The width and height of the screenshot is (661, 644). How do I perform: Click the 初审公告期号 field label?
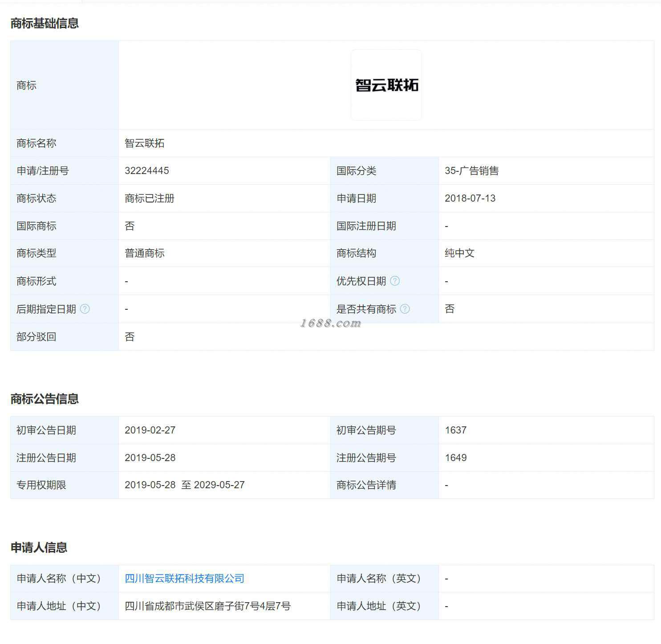pyautogui.click(x=366, y=430)
